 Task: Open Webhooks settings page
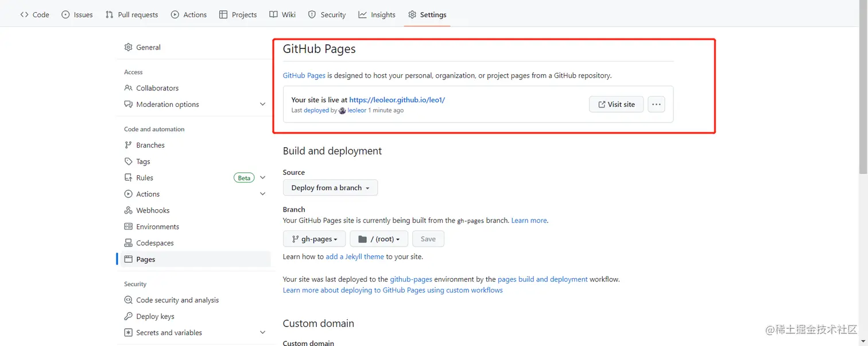click(x=153, y=210)
